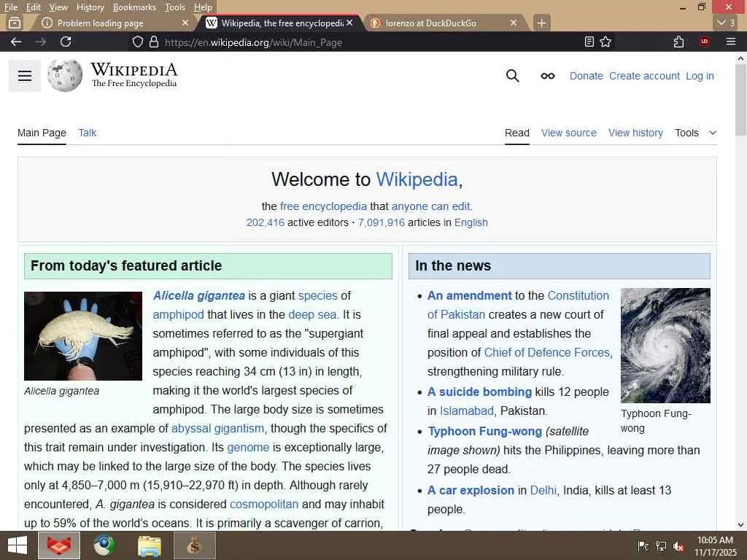Open the File menu

click(x=10, y=7)
